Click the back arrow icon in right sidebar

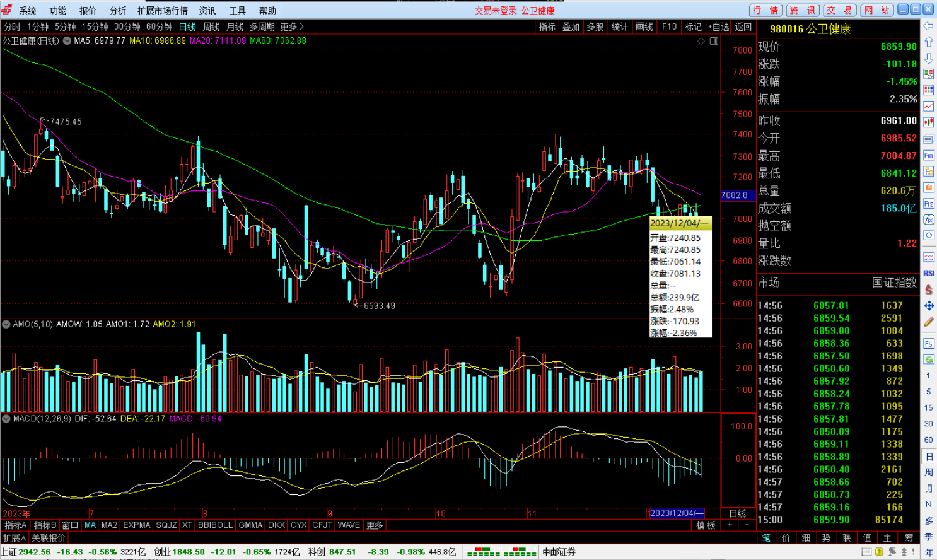929,26
